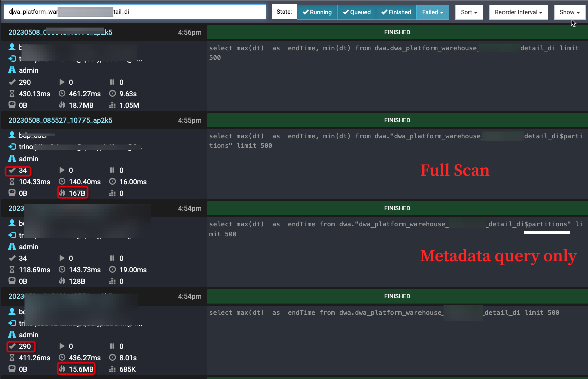Viewport: 588px width, 379px height.
Task: Click the queued splits pause icon in first query
Action: pyautogui.click(x=112, y=82)
